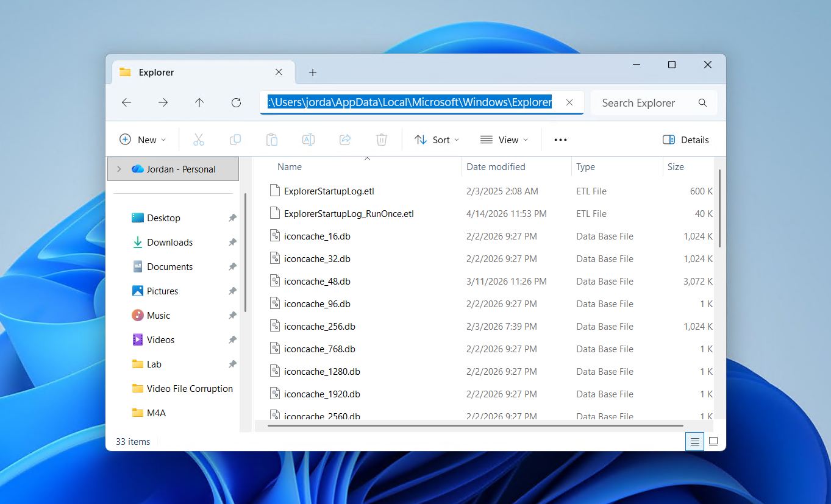The width and height of the screenshot is (831, 504).
Task: Click the 3/11/2026 11:26 PM date cell
Action: (x=507, y=281)
